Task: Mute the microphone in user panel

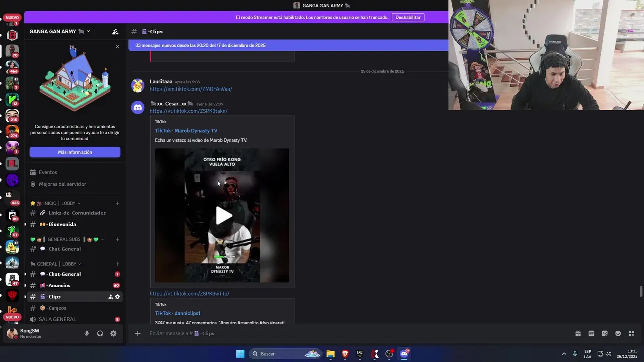Action: (x=87, y=333)
